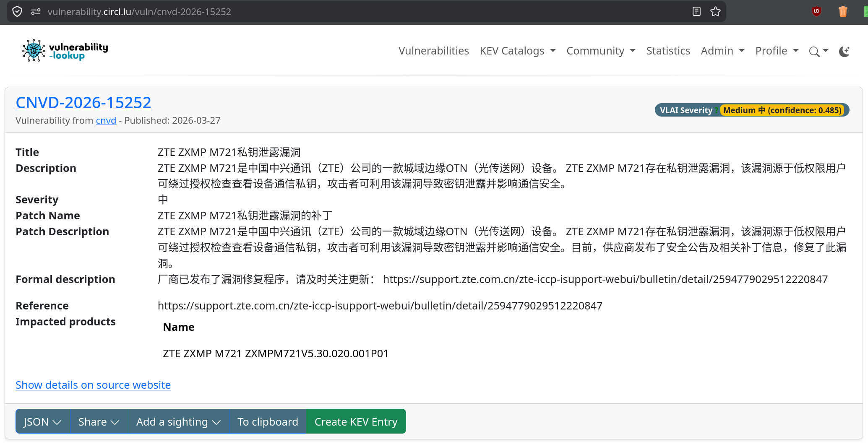Go to the Vulnerabilities page
The width and height of the screenshot is (868, 447).
tap(433, 51)
